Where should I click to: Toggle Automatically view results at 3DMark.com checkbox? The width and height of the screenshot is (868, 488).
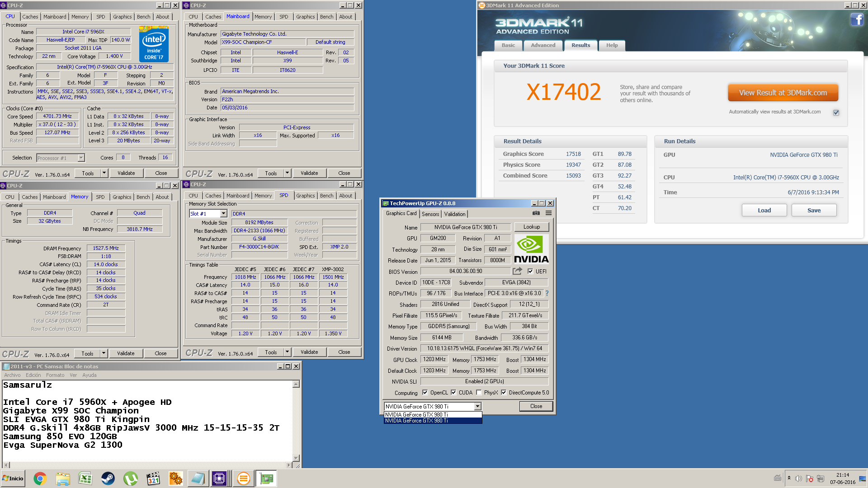pyautogui.click(x=836, y=113)
